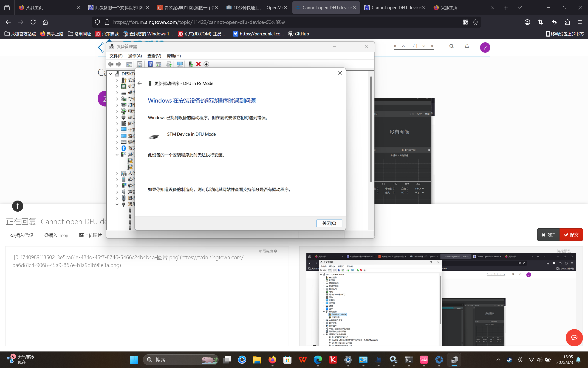Click the Disable device down-arrow icon

(206, 64)
